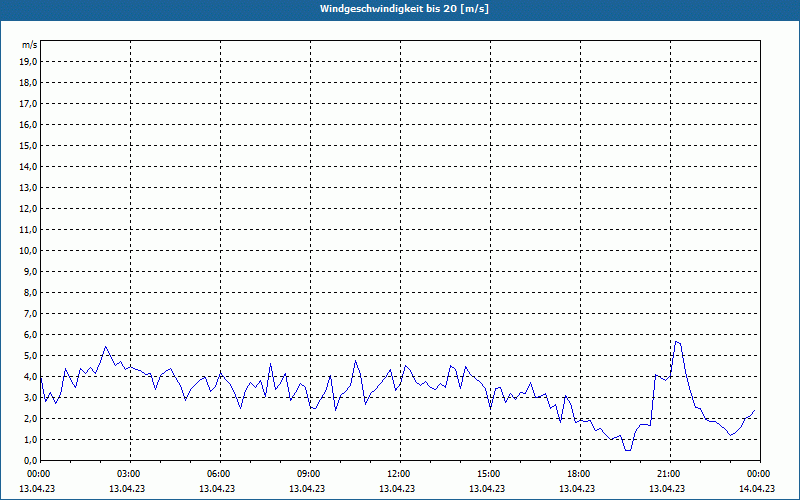Click the 06:00 x-axis time label
The width and height of the screenshot is (800, 500).
tap(218, 474)
